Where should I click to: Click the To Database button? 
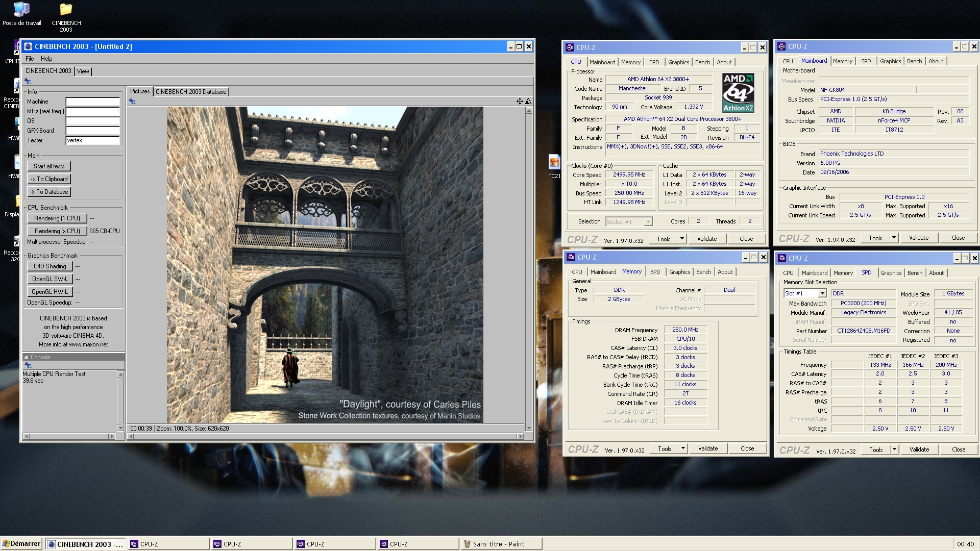49,192
